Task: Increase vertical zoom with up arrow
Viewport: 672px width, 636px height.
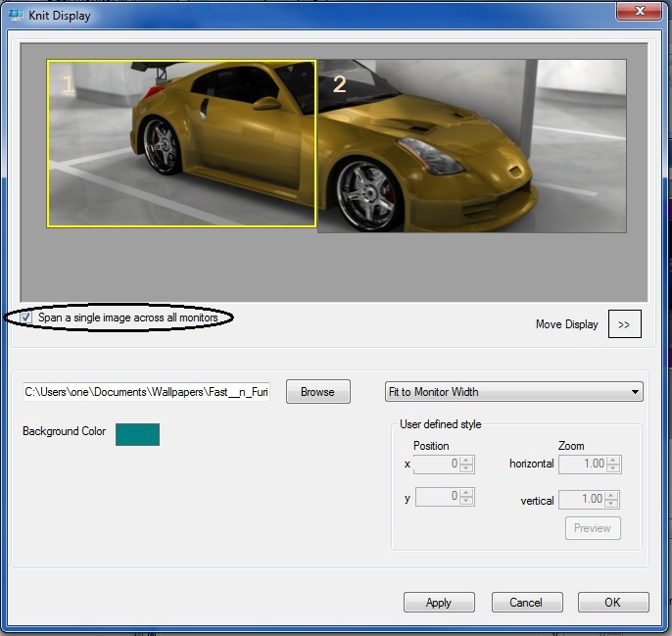Action: click(611, 495)
